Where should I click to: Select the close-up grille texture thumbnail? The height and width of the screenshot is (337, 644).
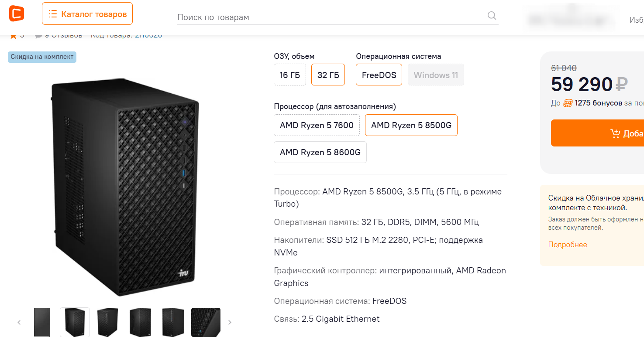(x=206, y=322)
